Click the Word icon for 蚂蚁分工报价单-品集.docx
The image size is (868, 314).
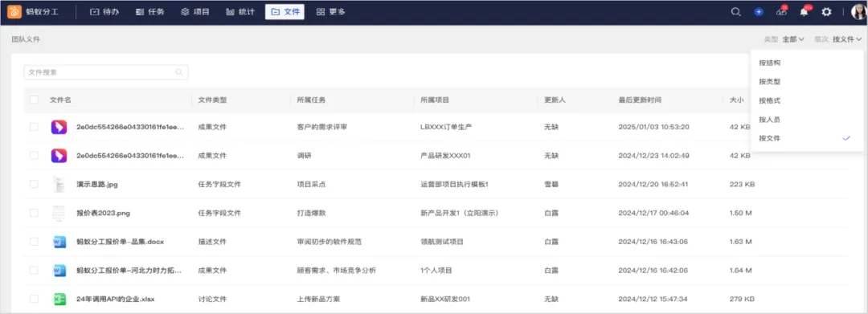pos(59,242)
